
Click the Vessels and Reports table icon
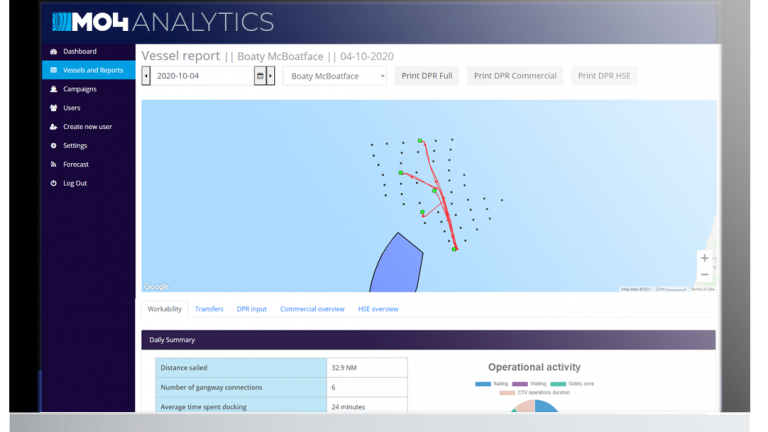53,70
